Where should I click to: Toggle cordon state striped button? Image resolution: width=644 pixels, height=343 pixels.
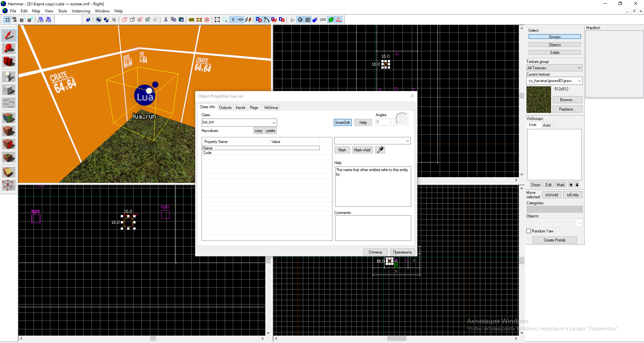(192, 20)
